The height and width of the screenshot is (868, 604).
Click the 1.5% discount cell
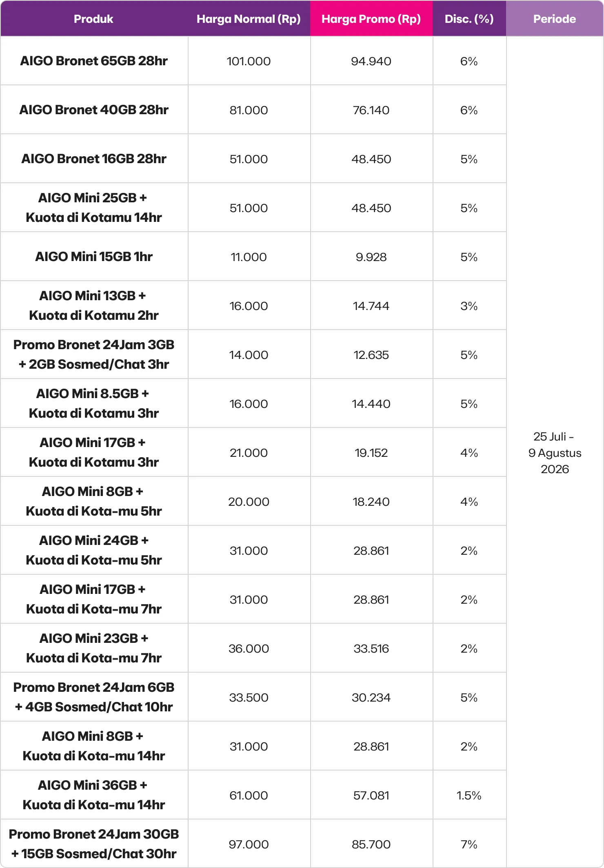coord(469,795)
